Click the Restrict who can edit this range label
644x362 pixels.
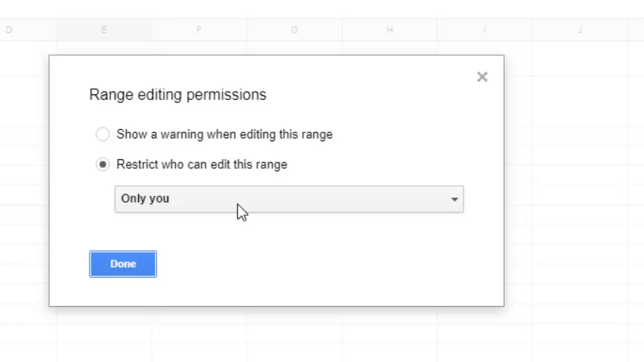202,164
